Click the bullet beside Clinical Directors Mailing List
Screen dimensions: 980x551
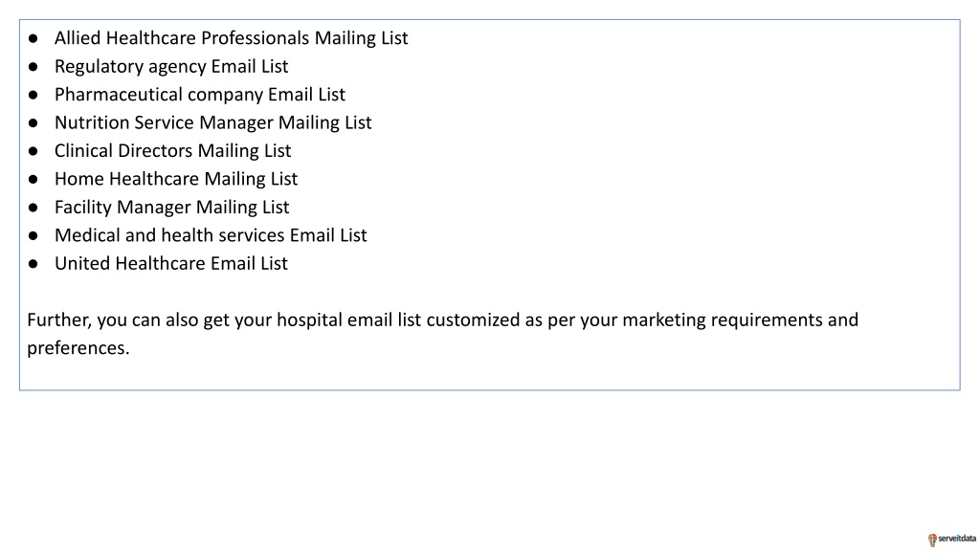(x=33, y=151)
